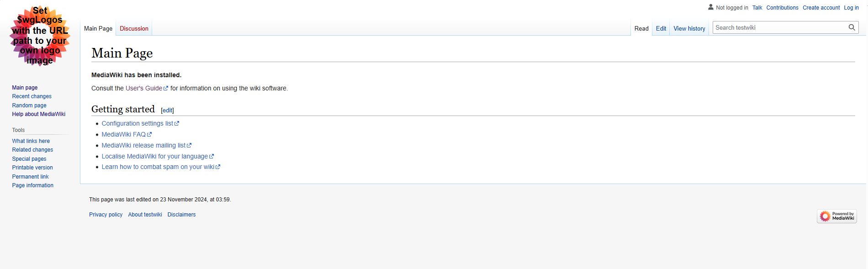
Task: Click the MediaWiki logo image placeholder
Action: 40,36
